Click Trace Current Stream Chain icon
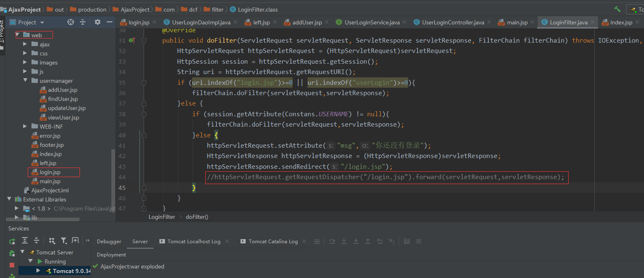644x278 pixels. tap(418, 241)
